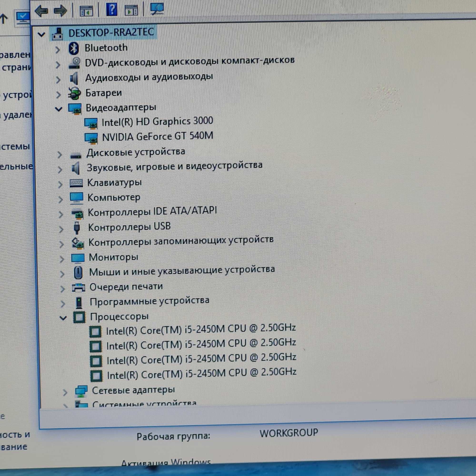
Task: Expand the Мониторы category arrow
Action: tap(62, 259)
